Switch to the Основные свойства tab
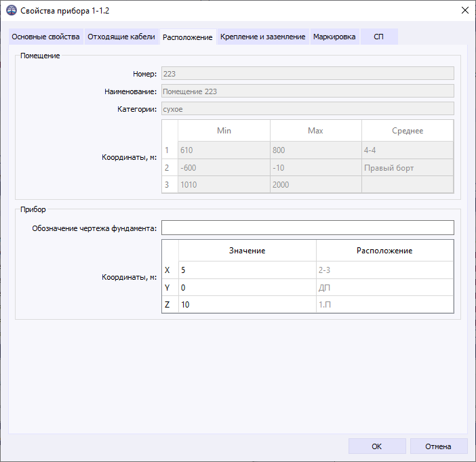 click(46, 37)
